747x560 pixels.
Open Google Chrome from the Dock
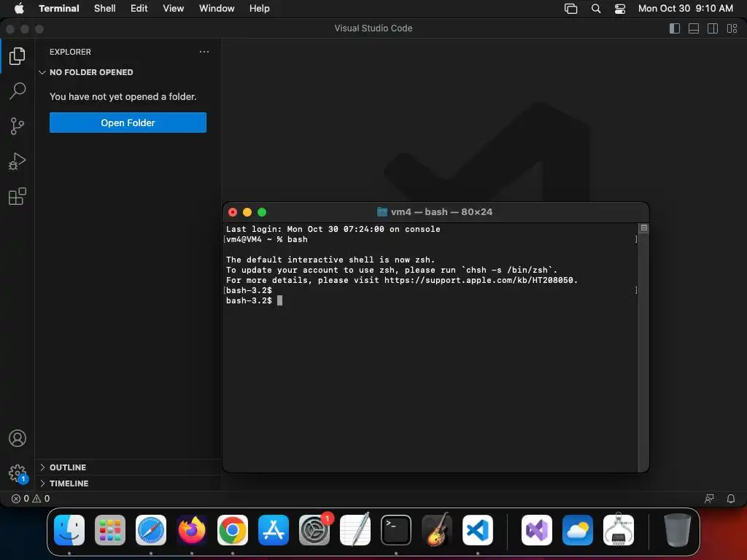coord(233,530)
